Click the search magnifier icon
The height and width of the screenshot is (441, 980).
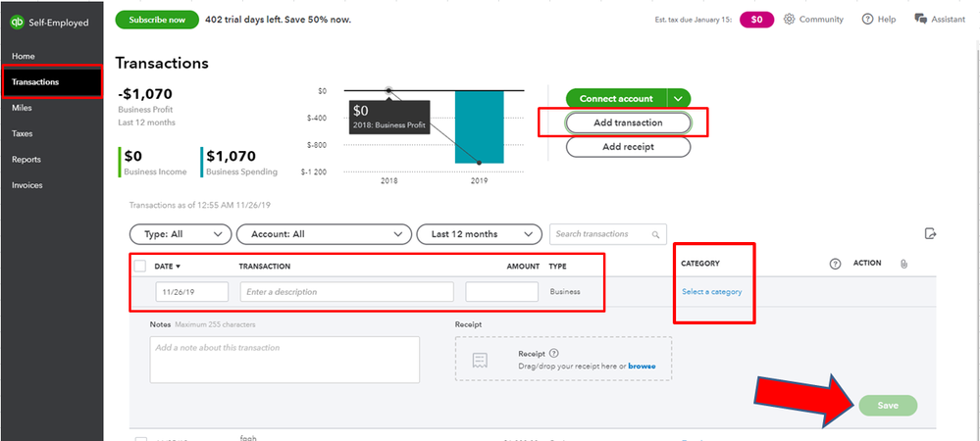(x=653, y=234)
